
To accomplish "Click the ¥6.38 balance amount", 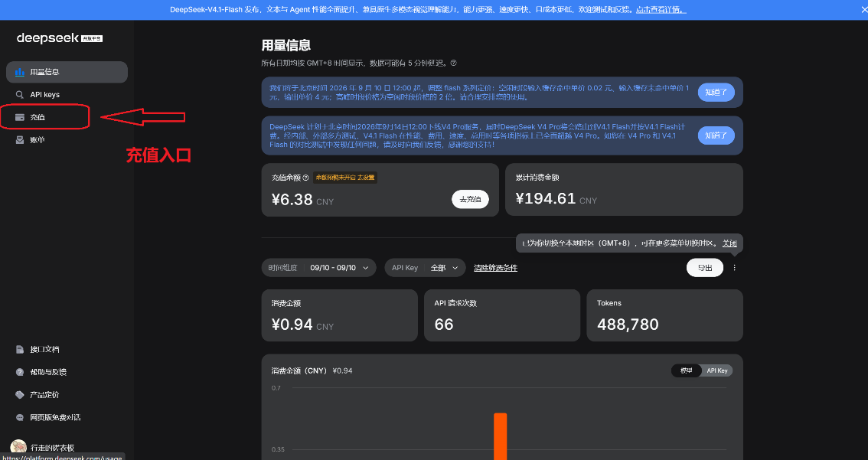I will point(292,199).
